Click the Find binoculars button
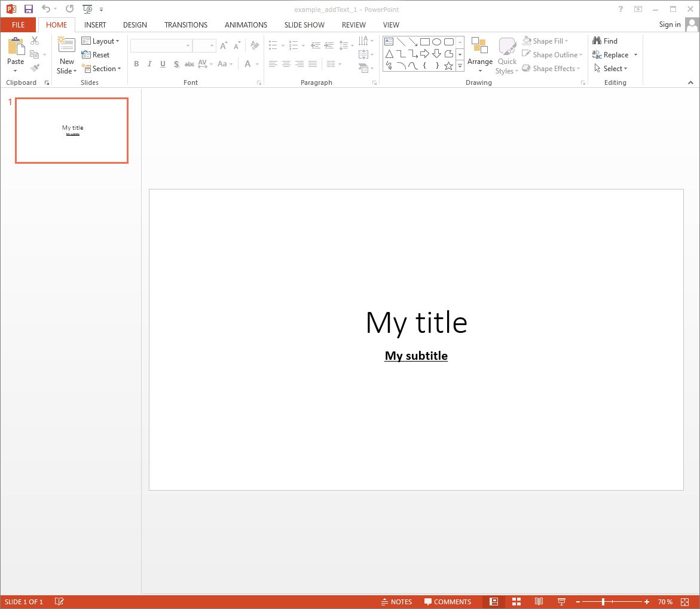 pos(605,41)
